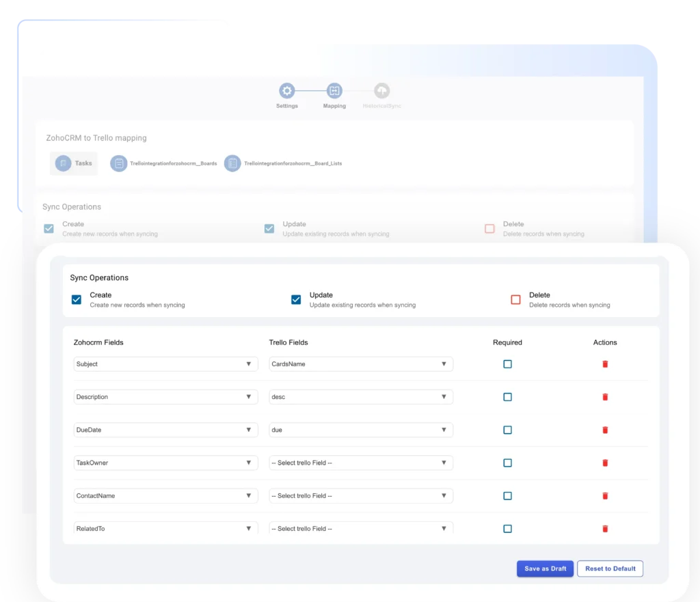Delete the Subject field mapping row
This screenshot has height=602, width=700.
pyautogui.click(x=605, y=364)
